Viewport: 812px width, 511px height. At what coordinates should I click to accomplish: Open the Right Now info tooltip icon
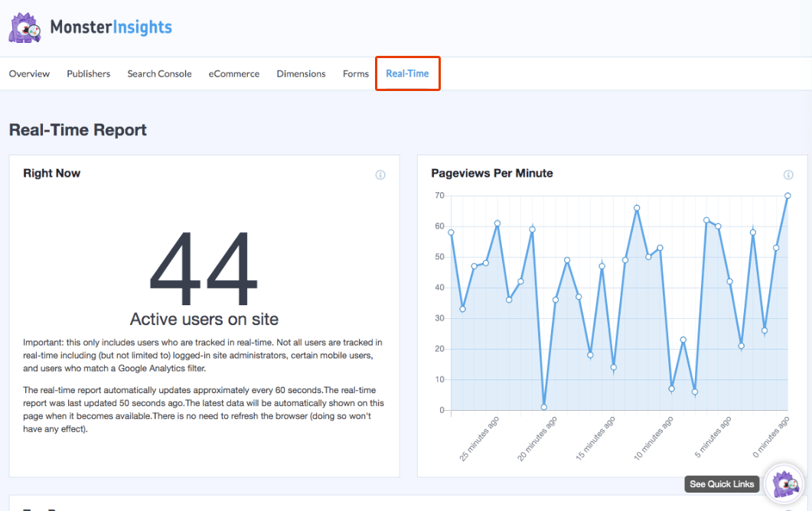[x=380, y=174]
